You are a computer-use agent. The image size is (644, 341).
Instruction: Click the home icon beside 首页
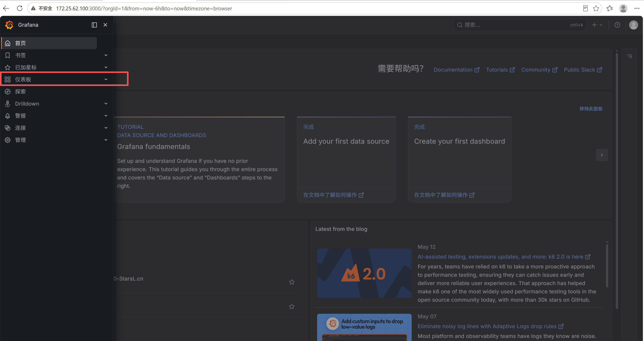click(8, 43)
